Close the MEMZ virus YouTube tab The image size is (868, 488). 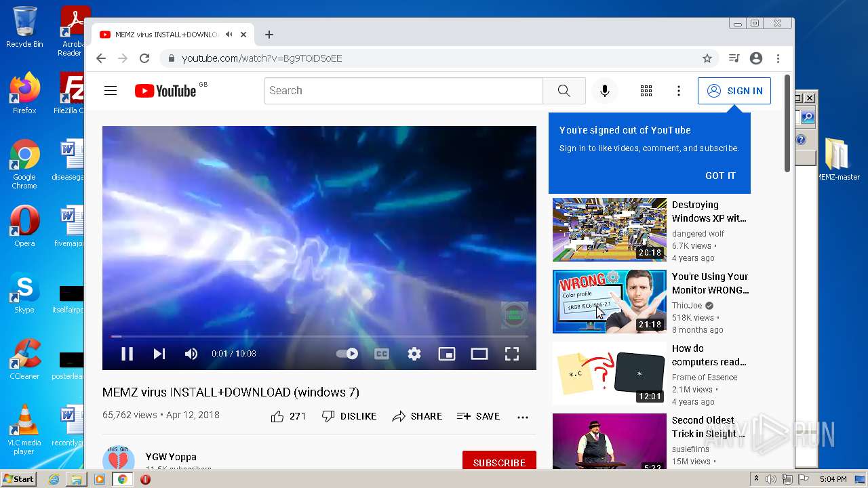[x=243, y=35]
